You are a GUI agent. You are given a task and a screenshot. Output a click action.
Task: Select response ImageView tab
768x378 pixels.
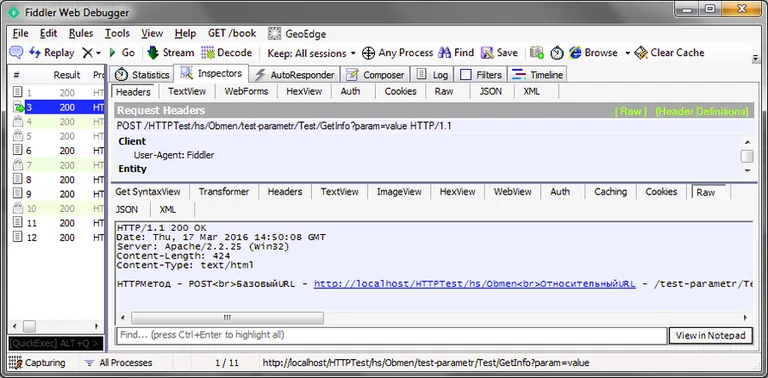click(399, 192)
